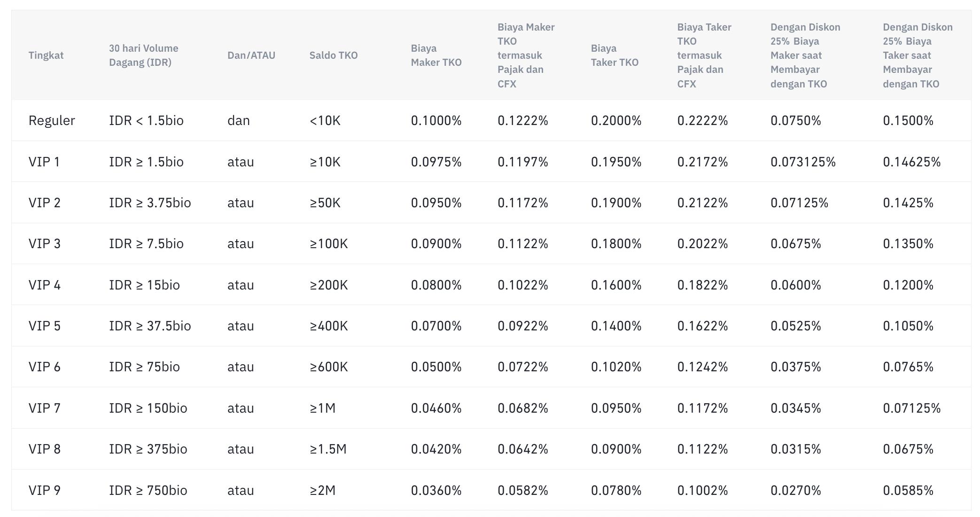Select the ≥2M TKO balance cell
The image size is (980, 517).
pos(323,490)
